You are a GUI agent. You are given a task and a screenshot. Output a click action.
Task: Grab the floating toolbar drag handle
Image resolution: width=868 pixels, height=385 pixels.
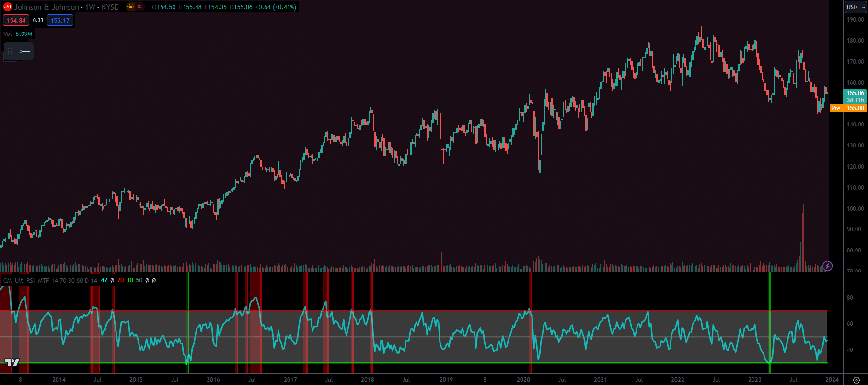coord(10,51)
